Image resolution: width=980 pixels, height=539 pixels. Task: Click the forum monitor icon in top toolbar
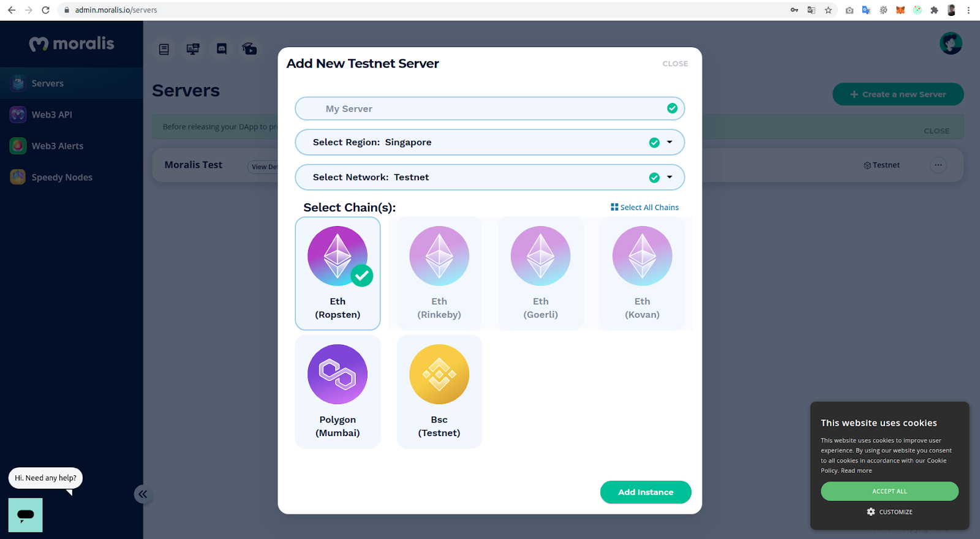pyautogui.click(x=193, y=49)
